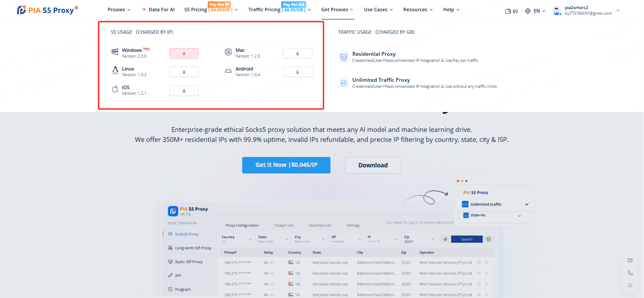Expand the Use Cases dropdown
The height and width of the screenshot is (298, 644).
pyautogui.click(x=378, y=10)
